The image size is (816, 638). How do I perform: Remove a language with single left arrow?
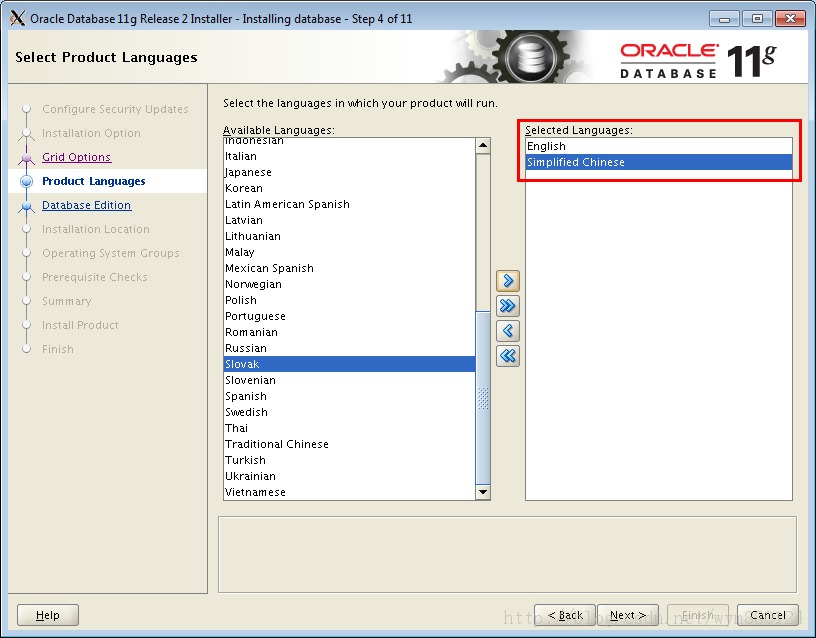point(507,331)
